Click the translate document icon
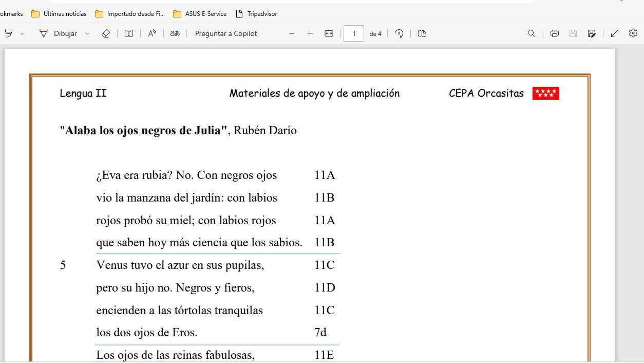This screenshot has width=644, height=363. (x=175, y=33)
